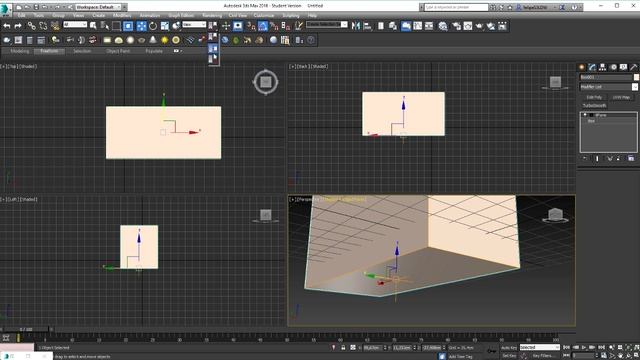640x360 pixels.
Task: Open the Select by Name dialog
Action: point(104,26)
